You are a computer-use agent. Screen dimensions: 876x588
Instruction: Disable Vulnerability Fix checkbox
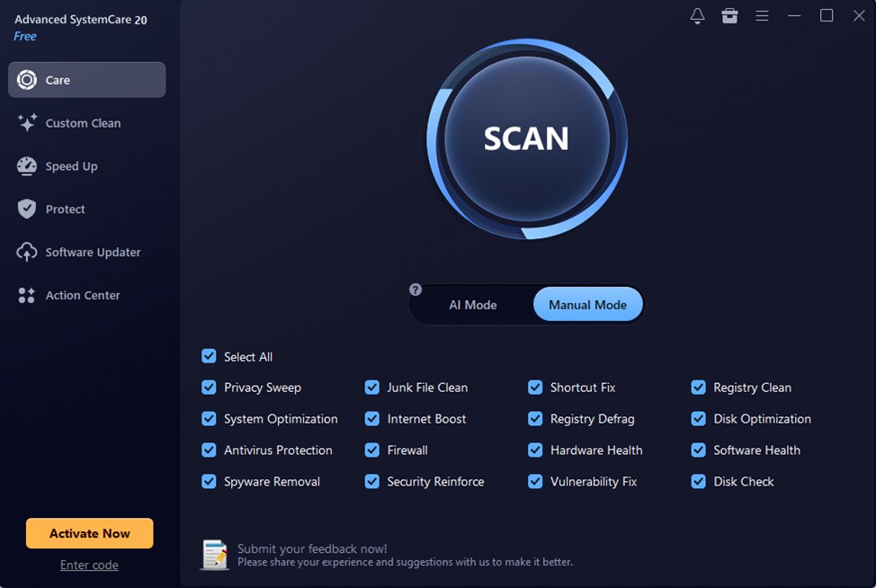pos(535,481)
